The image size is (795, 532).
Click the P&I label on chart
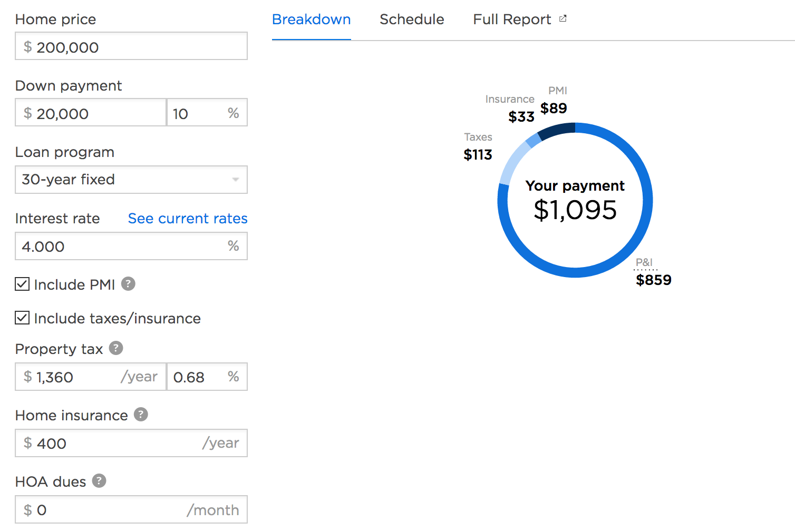644,262
